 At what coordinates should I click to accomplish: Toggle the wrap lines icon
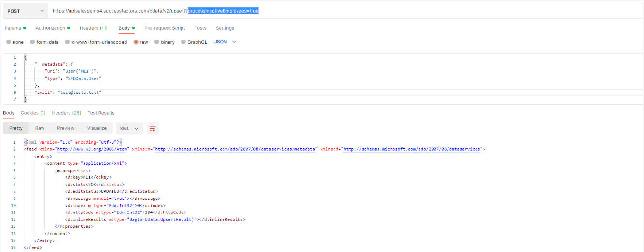pyautogui.click(x=153, y=128)
